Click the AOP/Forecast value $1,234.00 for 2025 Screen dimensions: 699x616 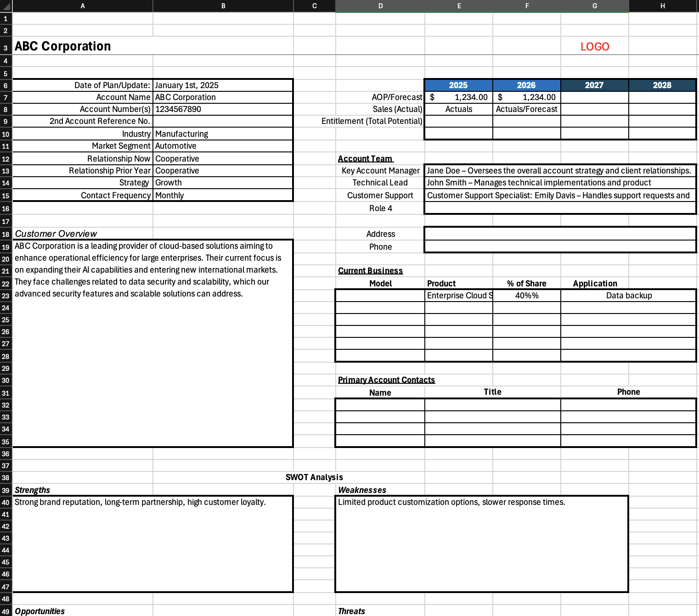point(458,97)
